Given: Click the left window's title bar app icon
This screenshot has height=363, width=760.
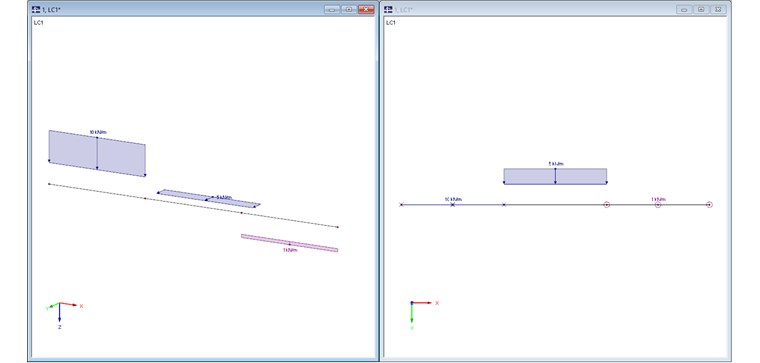Looking at the screenshot, I should tap(36, 9).
